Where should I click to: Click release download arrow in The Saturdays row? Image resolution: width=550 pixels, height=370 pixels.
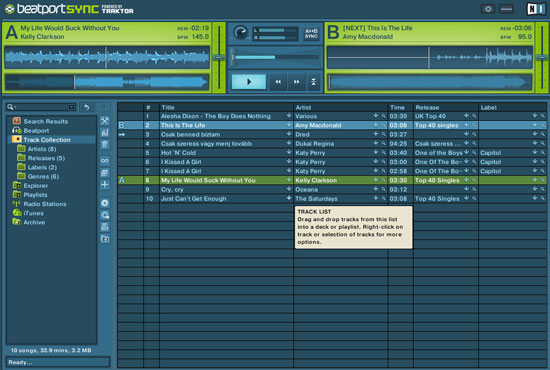[466, 198]
